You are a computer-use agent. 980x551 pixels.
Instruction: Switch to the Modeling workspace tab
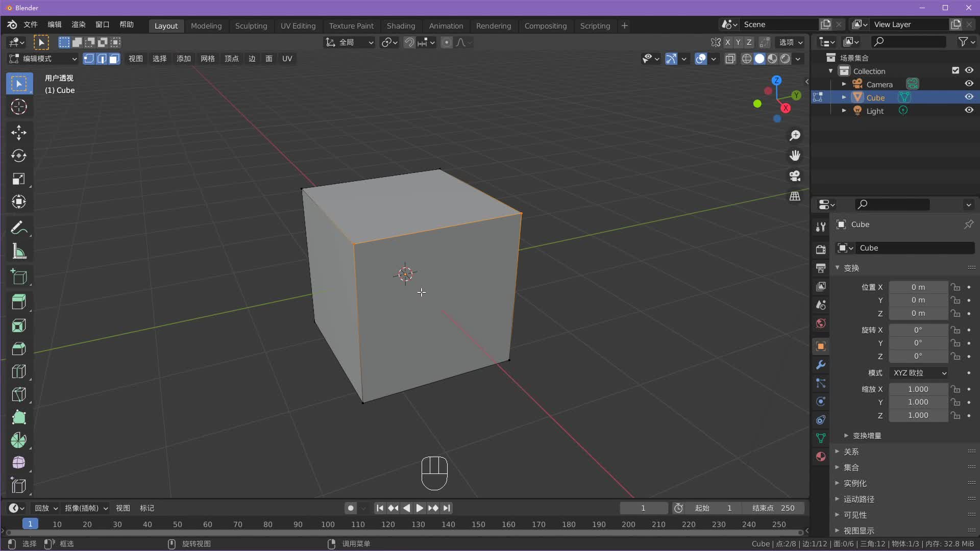206,26
